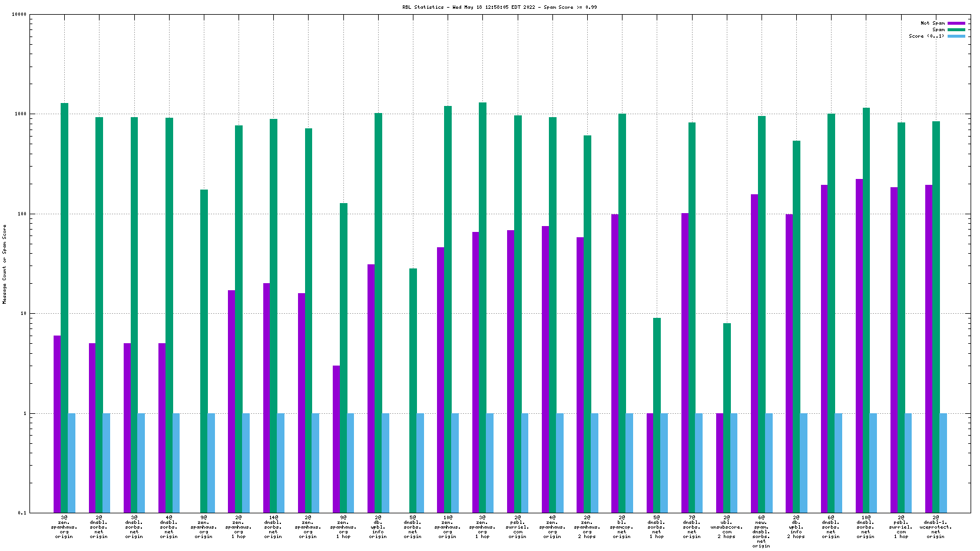Click the psbl.surriel.com 1 hop label

pyautogui.click(x=901, y=527)
